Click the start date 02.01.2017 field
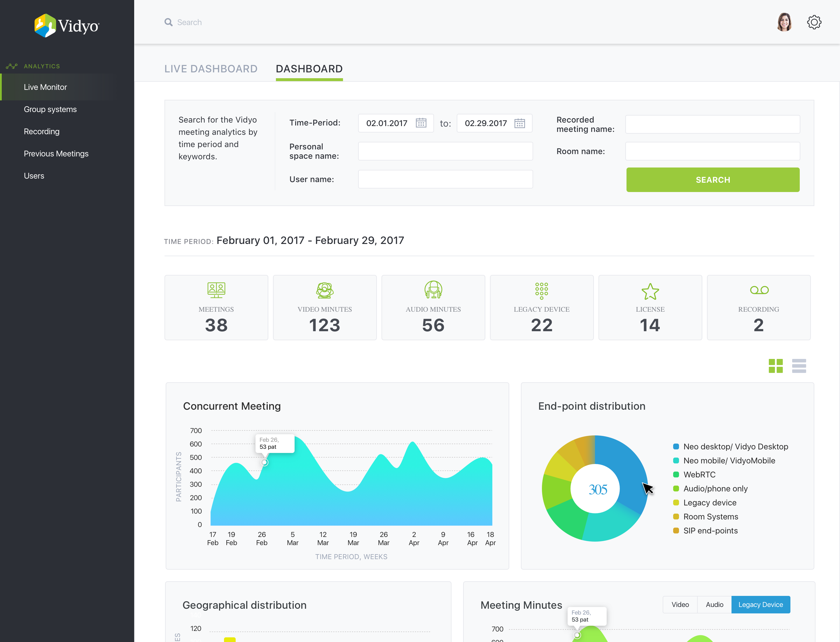The width and height of the screenshot is (840, 642). tap(396, 123)
